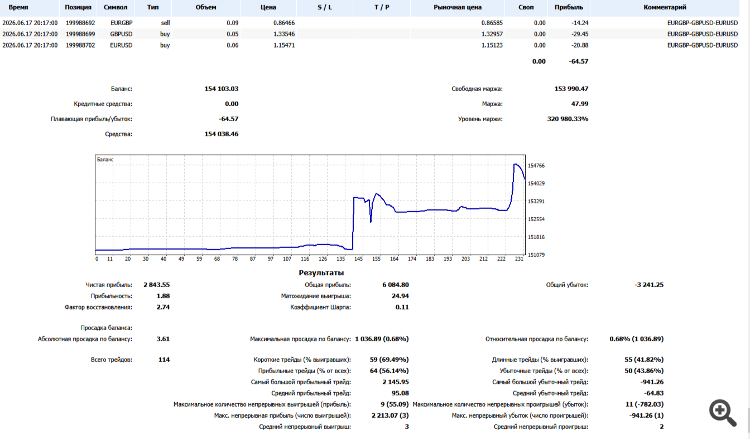The width and height of the screenshot is (750, 439).
Task: Click the price value 0.86466
Action: coord(284,22)
